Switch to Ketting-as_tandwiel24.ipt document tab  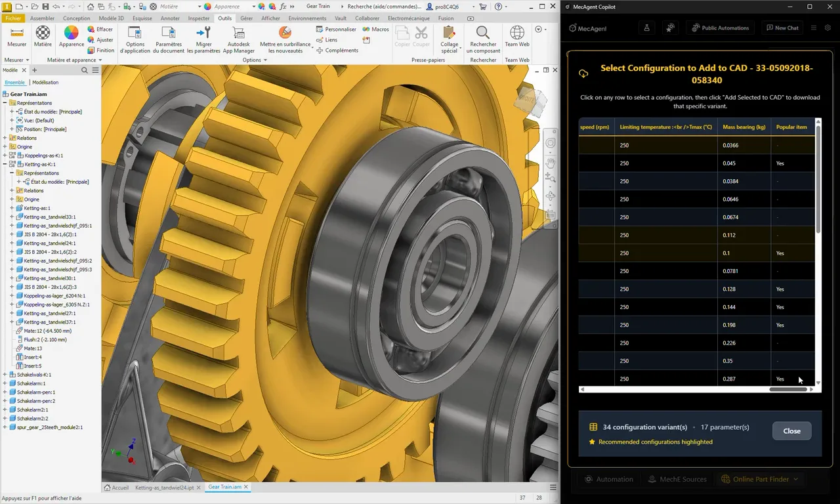click(165, 488)
